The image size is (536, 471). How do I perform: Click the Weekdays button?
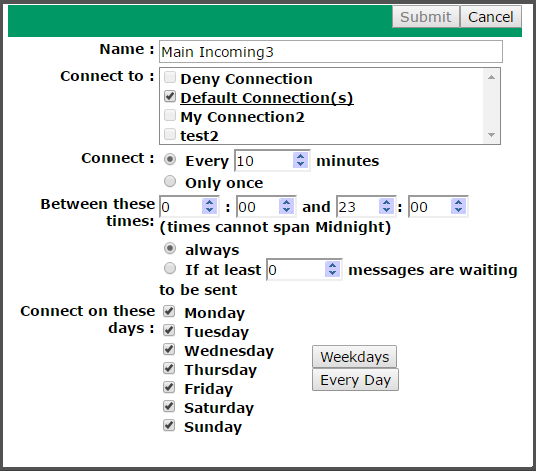[x=354, y=357]
